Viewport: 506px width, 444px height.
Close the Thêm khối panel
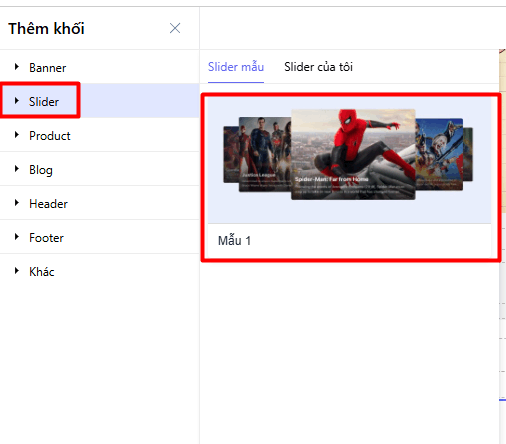[x=175, y=28]
